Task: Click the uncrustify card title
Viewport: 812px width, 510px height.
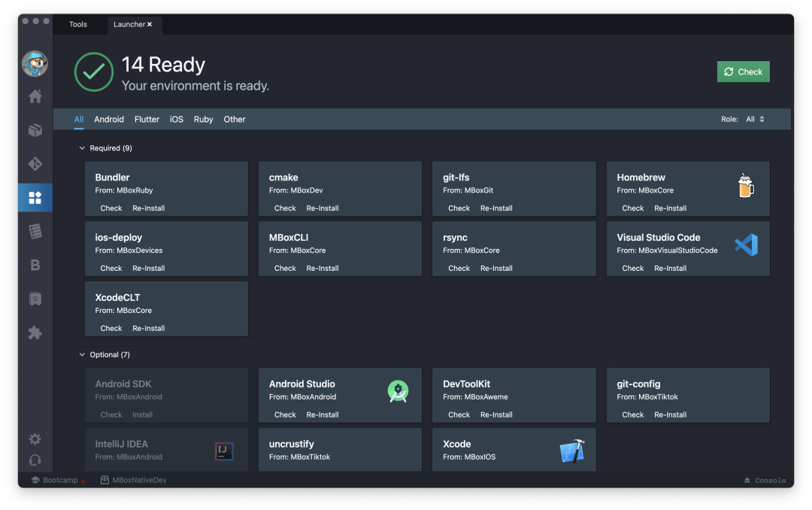Action: [x=292, y=444]
